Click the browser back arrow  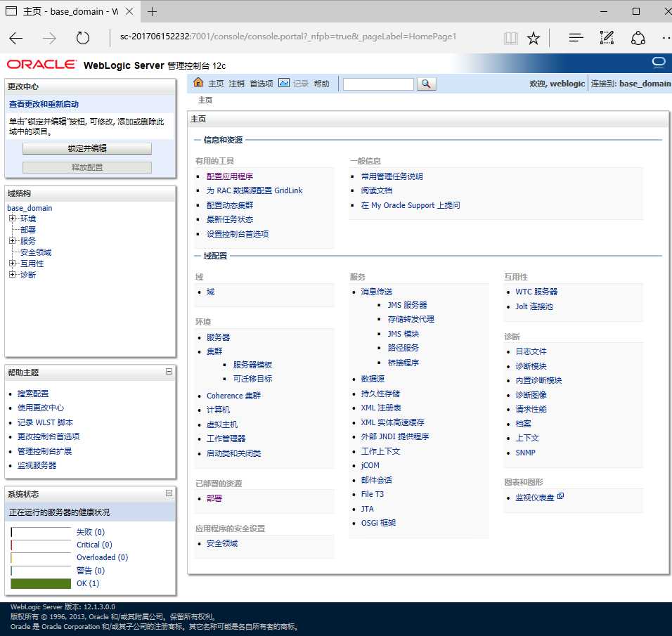(x=16, y=38)
